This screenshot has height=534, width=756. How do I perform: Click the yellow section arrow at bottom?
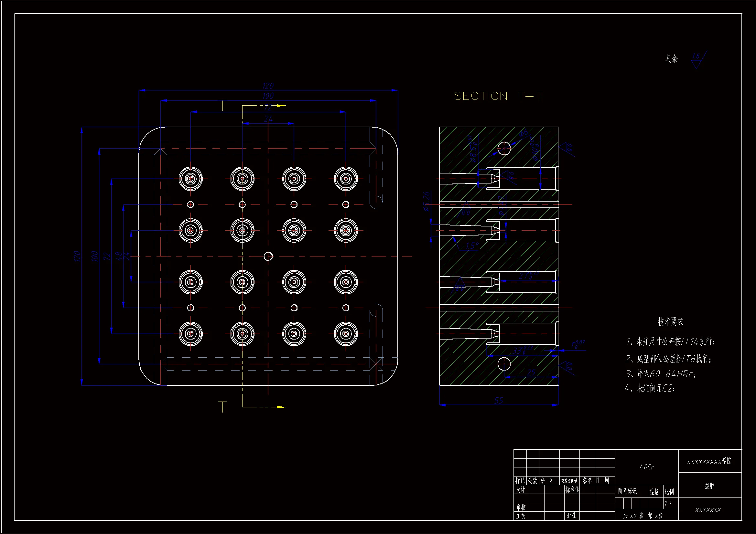(x=281, y=407)
